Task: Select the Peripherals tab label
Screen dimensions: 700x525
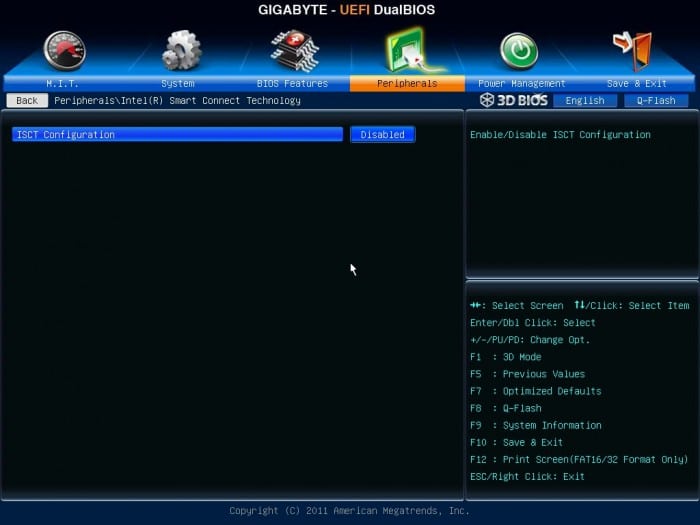Action: (x=407, y=83)
